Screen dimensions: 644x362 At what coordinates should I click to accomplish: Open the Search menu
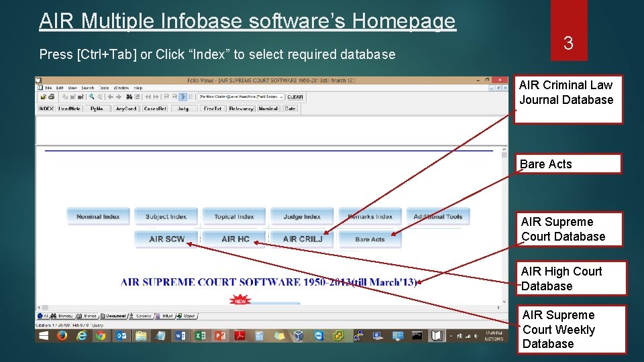(87, 88)
